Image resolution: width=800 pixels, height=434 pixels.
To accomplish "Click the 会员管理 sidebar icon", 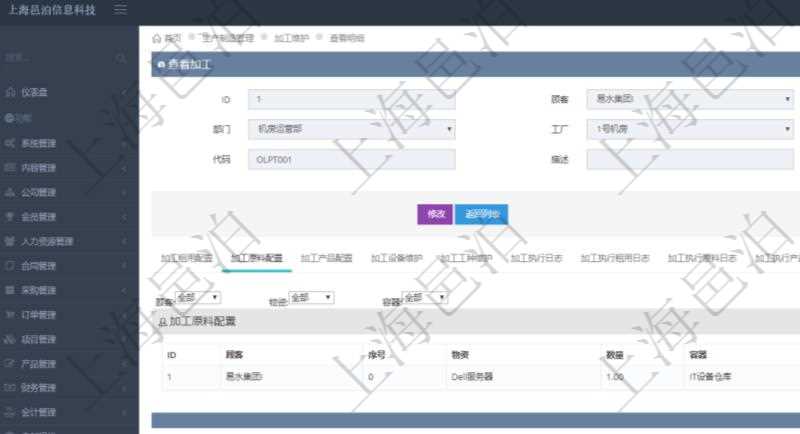I will [x=10, y=217].
